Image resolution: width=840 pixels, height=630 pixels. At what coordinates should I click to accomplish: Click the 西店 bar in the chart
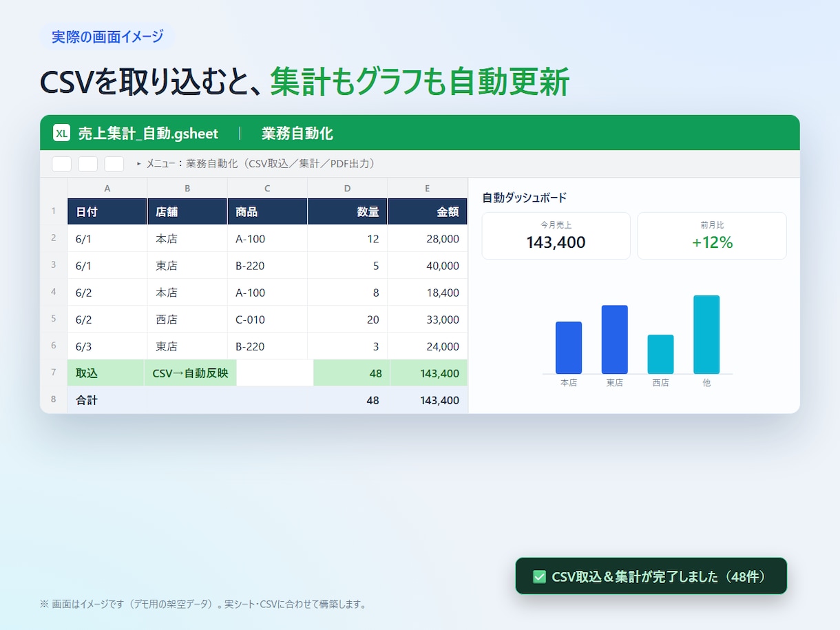coord(660,354)
